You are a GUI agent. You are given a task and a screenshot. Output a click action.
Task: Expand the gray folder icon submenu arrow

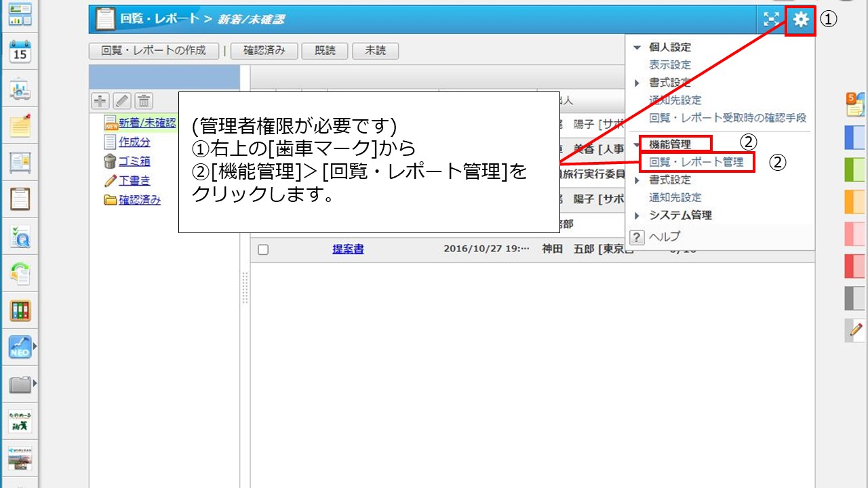[35, 384]
